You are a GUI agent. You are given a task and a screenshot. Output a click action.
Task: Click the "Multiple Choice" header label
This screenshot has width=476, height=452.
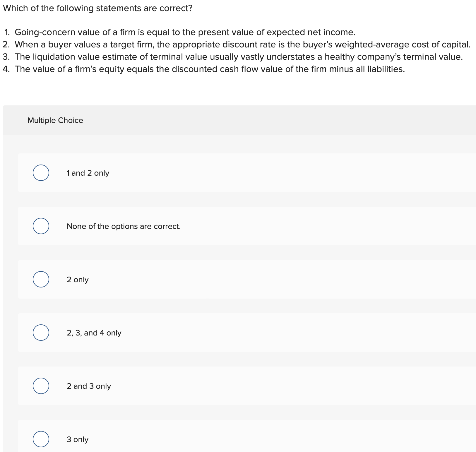(55, 120)
